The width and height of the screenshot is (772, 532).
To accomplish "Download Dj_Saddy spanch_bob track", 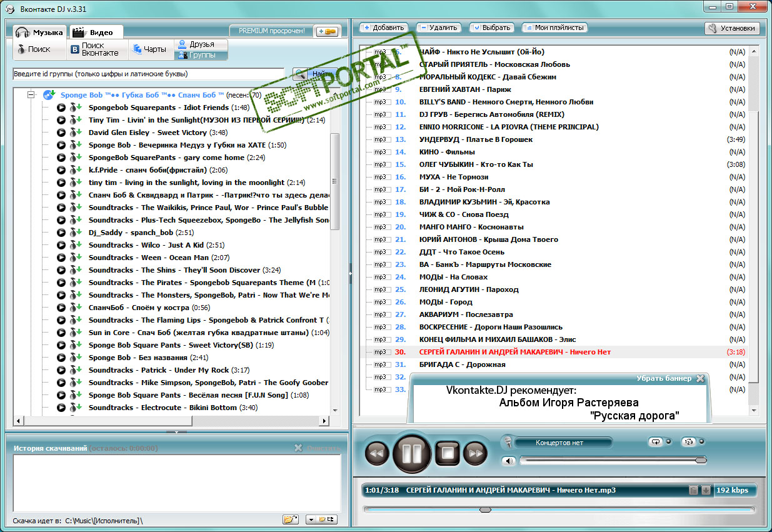I will tap(76, 233).
